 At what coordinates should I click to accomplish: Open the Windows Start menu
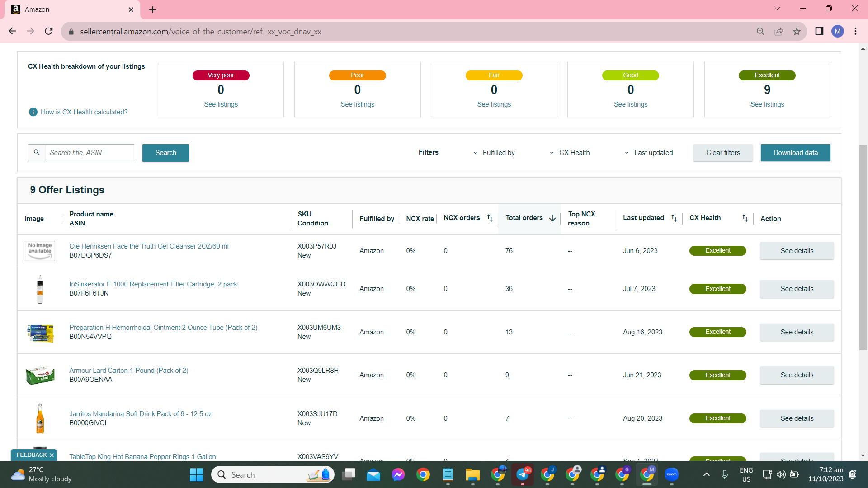click(196, 474)
